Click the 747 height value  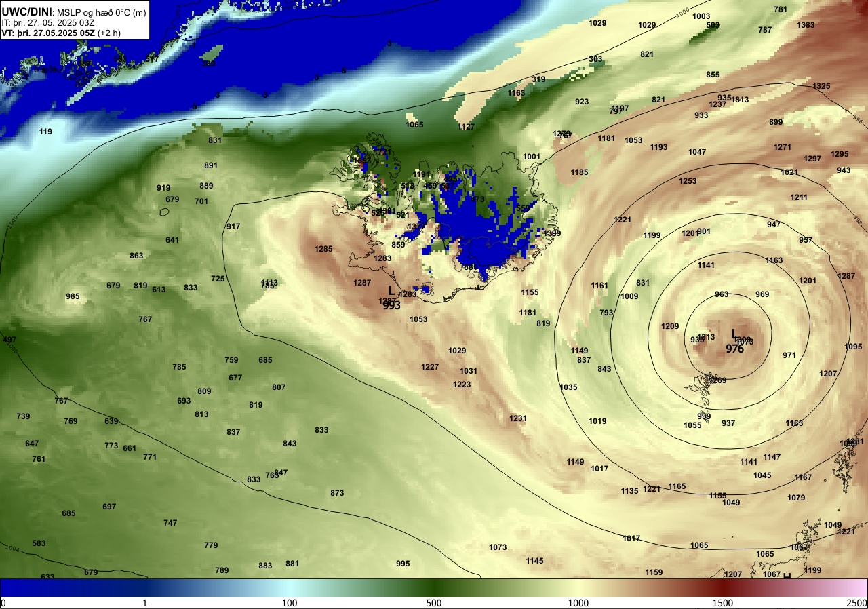click(170, 523)
